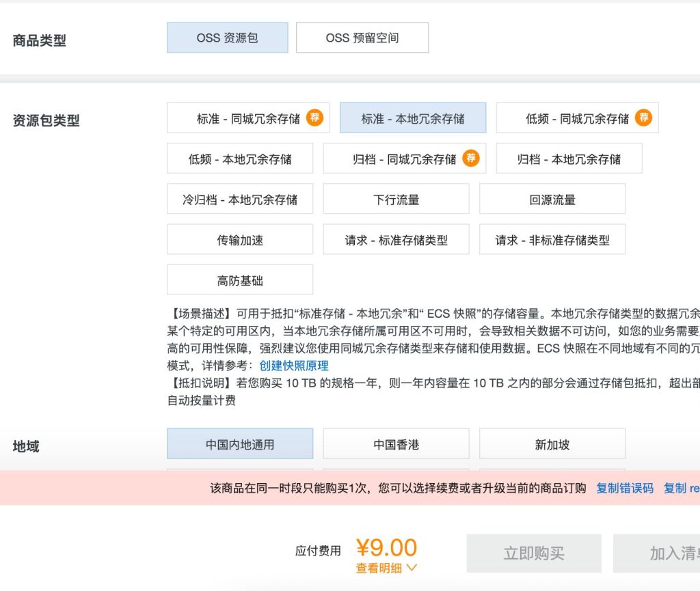The image size is (700, 591).
Task: Set region to 新加坡
Action: pos(552,444)
